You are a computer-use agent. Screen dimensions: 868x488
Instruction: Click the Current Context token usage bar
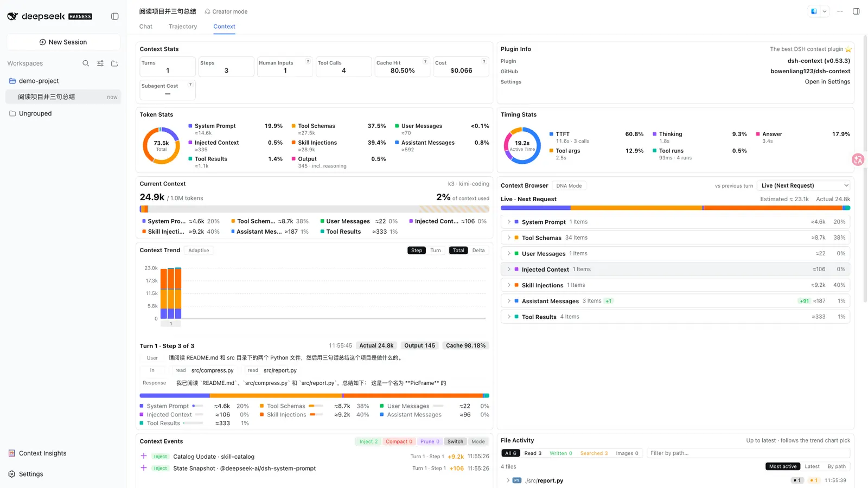(x=314, y=209)
